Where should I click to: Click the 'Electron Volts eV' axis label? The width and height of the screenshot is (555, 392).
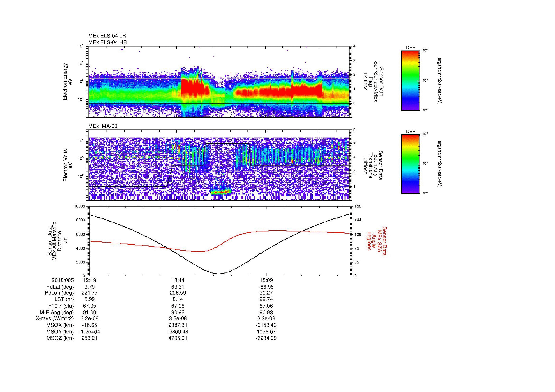click(68, 166)
